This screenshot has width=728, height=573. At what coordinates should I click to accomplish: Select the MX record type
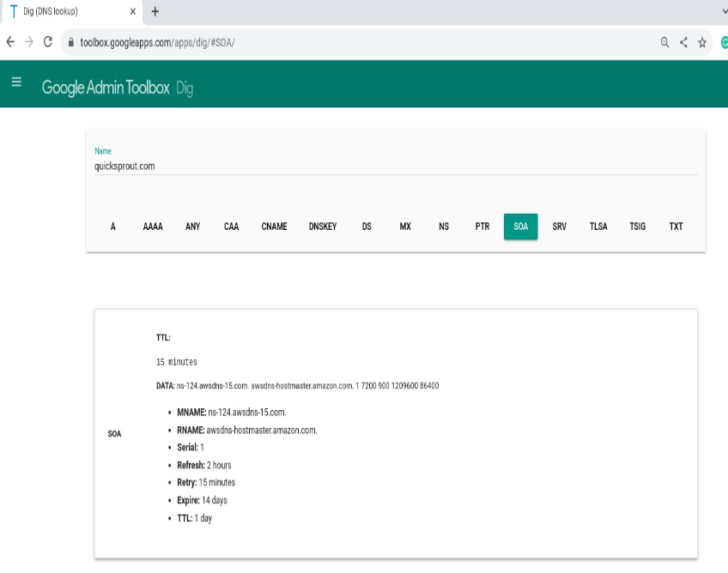coord(405,226)
